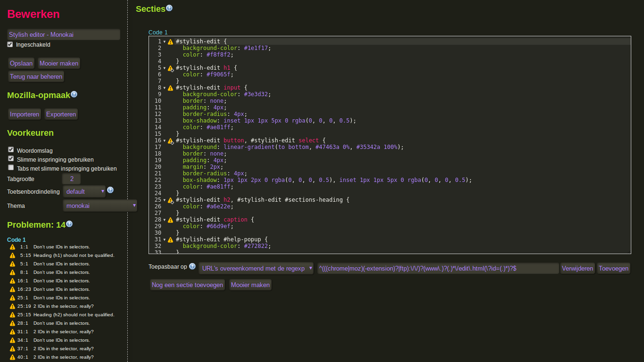Enable Tabs met slimme inspringing gebruiken
644x362 pixels.
pos(11,167)
